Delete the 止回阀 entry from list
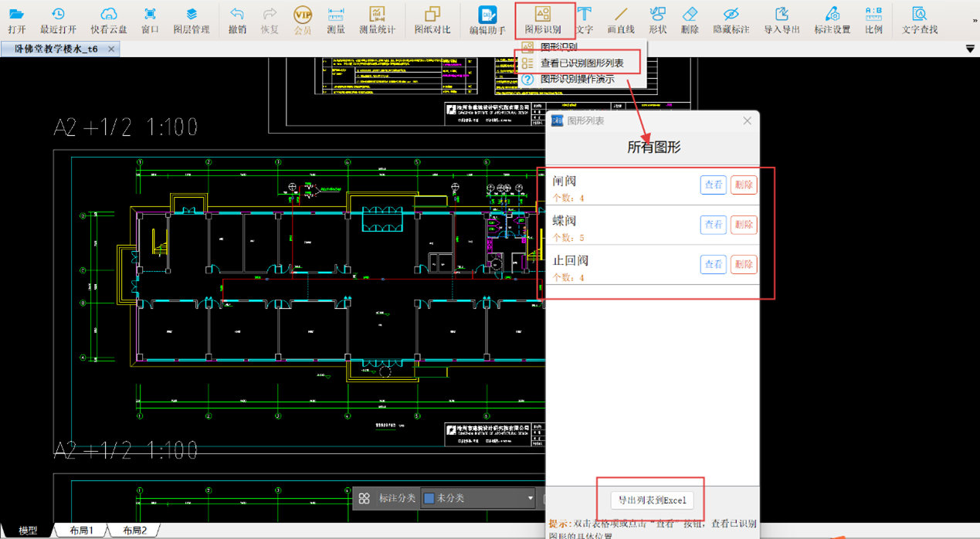Viewport: 980px width, 539px height. pyautogui.click(x=743, y=264)
